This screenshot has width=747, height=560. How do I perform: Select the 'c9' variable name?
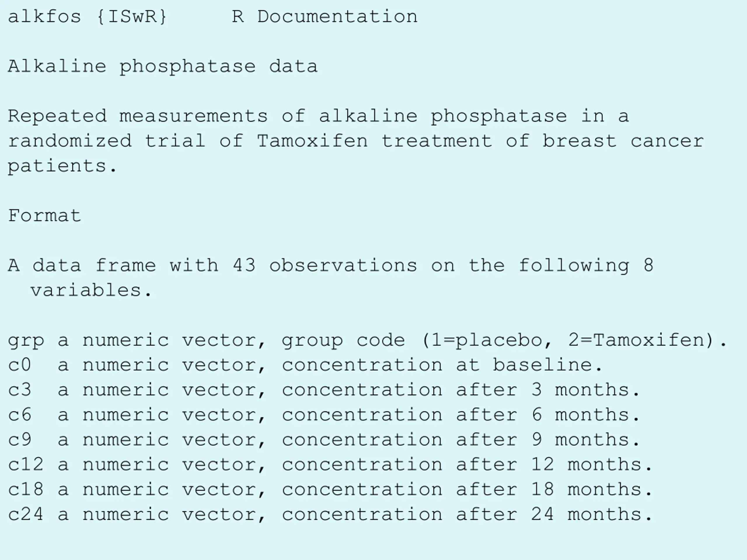pyautogui.click(x=20, y=440)
